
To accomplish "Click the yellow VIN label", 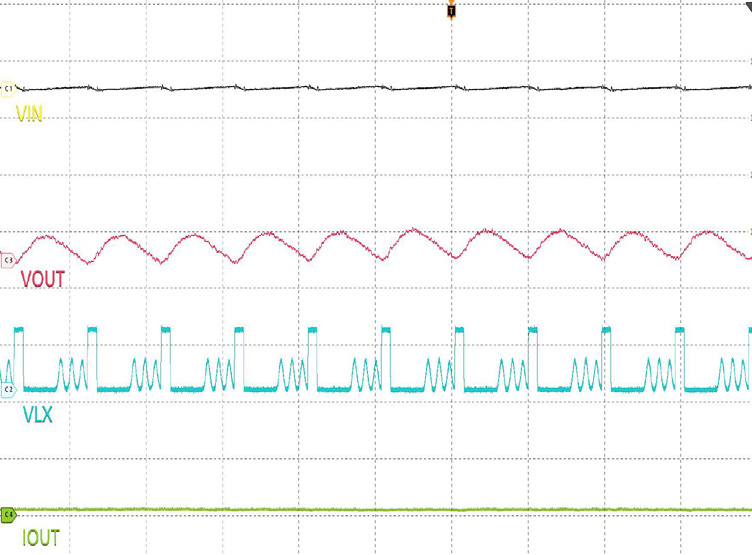I will click(28, 116).
